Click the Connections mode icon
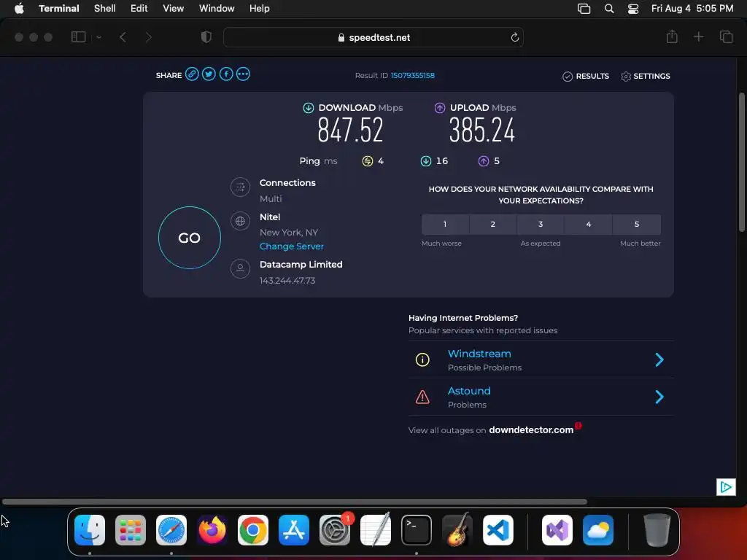This screenshot has width=747, height=560. [x=240, y=187]
